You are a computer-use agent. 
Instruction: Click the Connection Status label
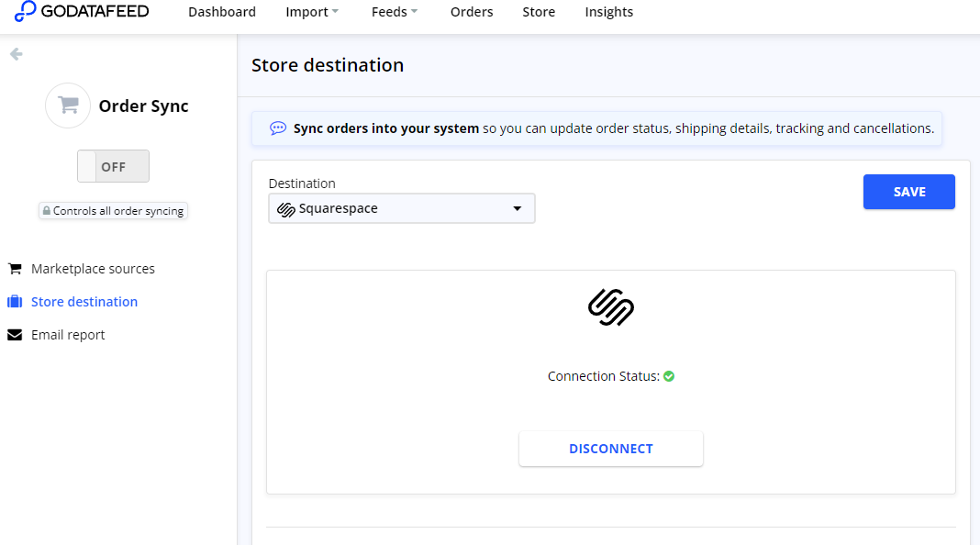click(x=604, y=376)
